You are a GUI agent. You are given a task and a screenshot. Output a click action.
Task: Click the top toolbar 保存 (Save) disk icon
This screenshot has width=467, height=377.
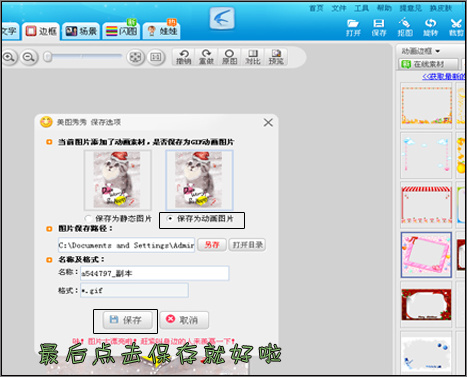point(379,27)
